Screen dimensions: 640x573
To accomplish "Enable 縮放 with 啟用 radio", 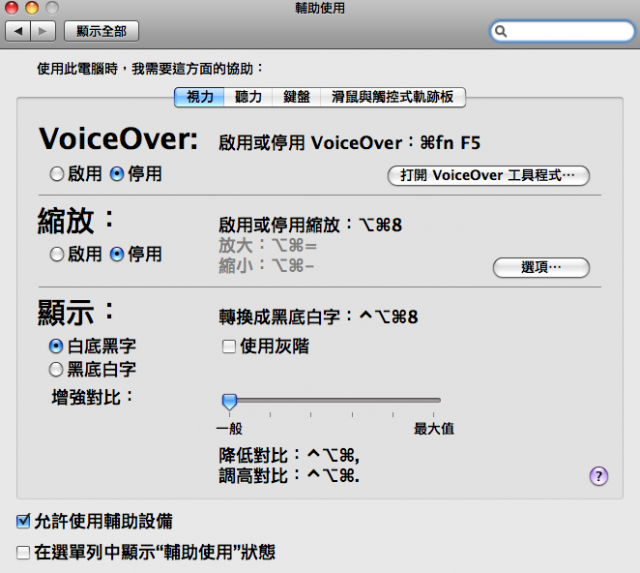I will click(x=57, y=255).
